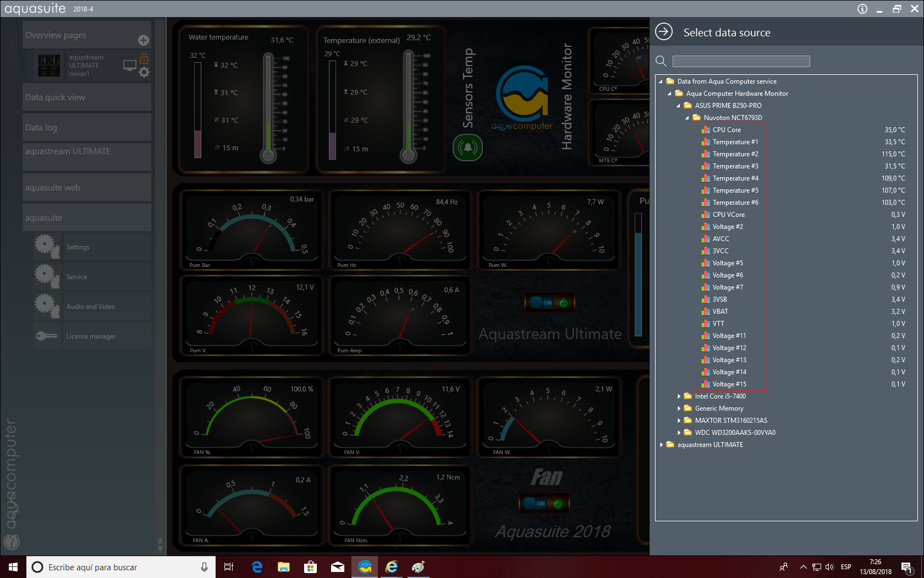Collapse the Aqua Computer Hardware Monitor node

[x=669, y=94]
